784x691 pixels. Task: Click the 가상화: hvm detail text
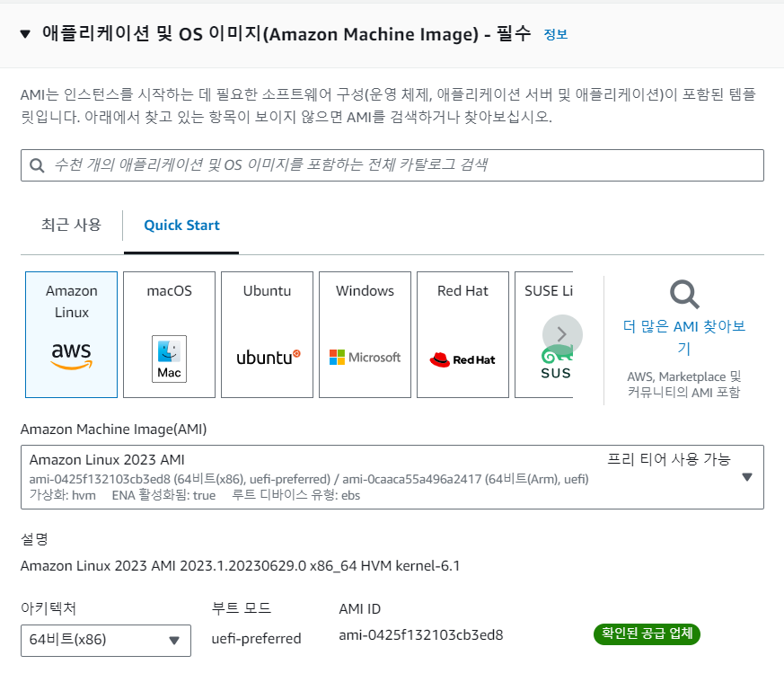[63, 495]
